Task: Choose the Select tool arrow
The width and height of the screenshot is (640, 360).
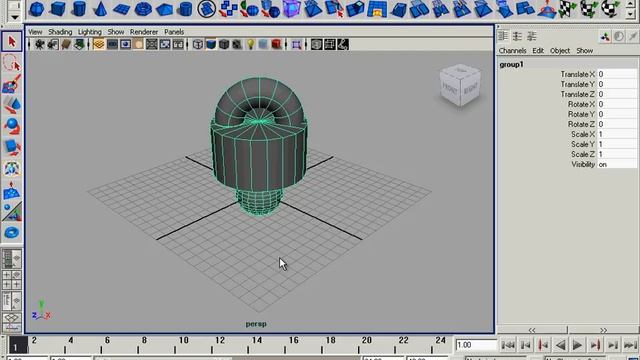Action: 11,42
